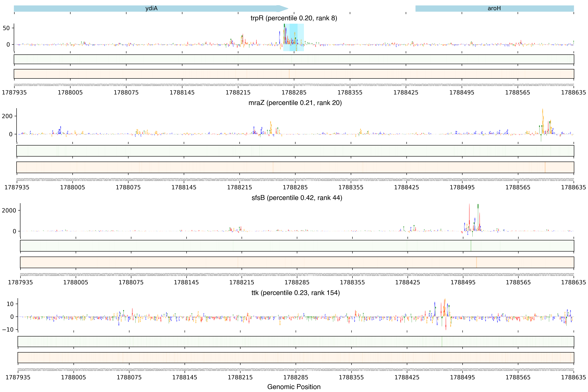Image resolution: width=588 pixels, height=392 pixels.
Task: Click the Genomic Position axis label
Action: pos(294,387)
